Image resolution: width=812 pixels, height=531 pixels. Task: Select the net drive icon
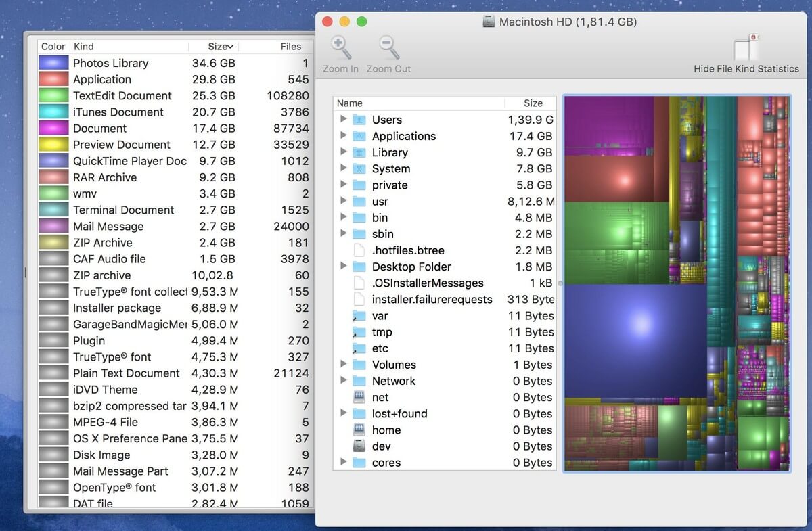tap(359, 397)
